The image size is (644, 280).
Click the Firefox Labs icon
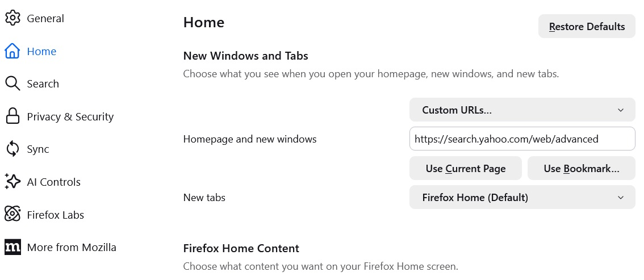pyautogui.click(x=12, y=215)
